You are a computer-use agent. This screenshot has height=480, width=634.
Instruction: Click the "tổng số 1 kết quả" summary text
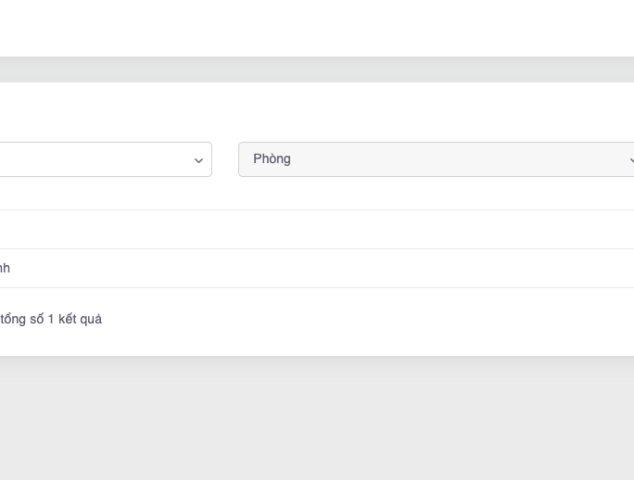50,320
